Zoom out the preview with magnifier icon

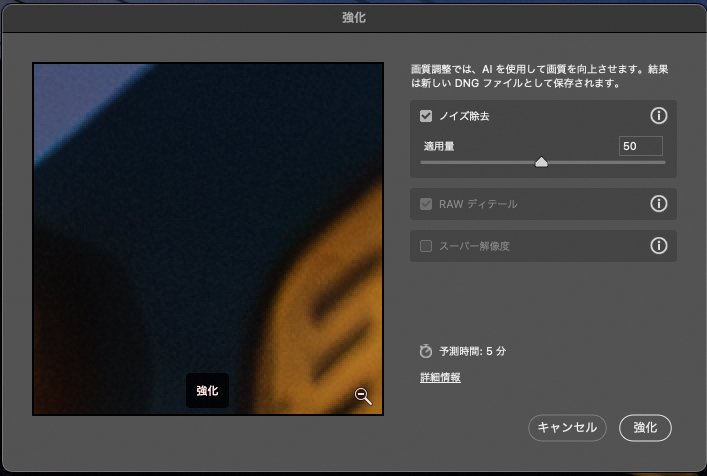pos(363,396)
